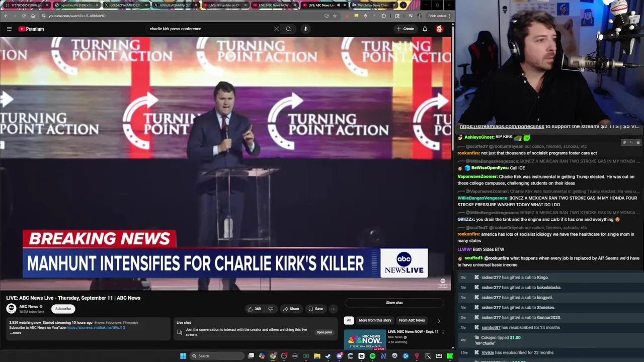Click the YouTube Premium logo
The image size is (644, 362).
point(31,29)
